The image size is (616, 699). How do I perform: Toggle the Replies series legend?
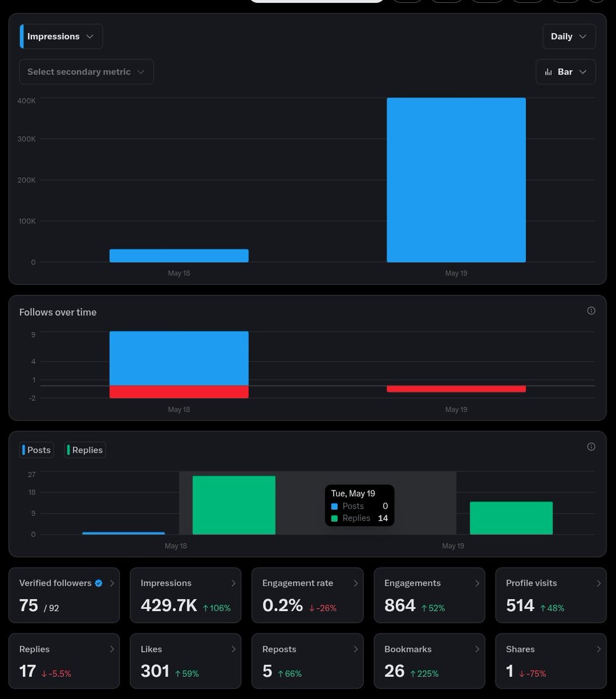85,450
